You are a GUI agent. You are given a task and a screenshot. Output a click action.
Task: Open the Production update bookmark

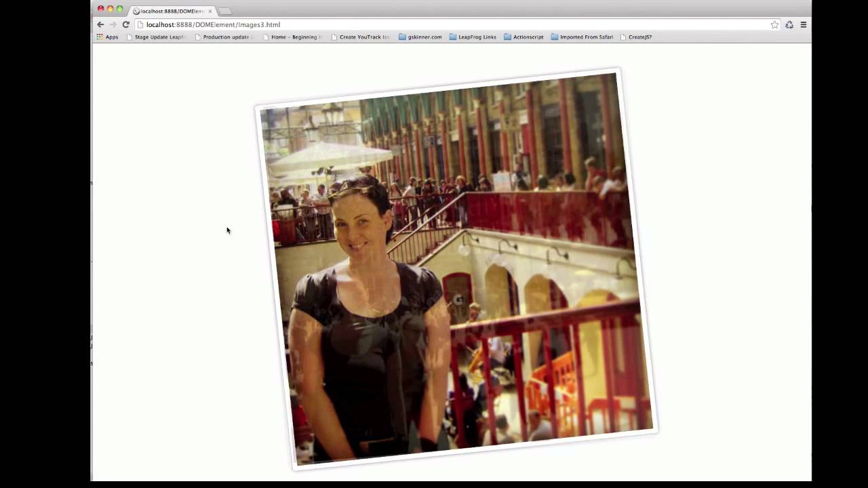point(224,37)
